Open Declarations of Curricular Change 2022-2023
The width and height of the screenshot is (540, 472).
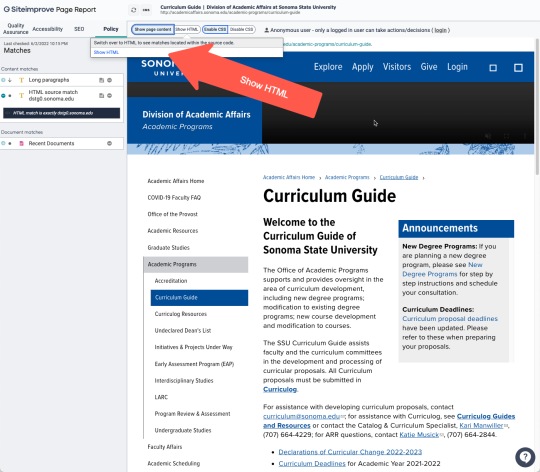point(350,452)
